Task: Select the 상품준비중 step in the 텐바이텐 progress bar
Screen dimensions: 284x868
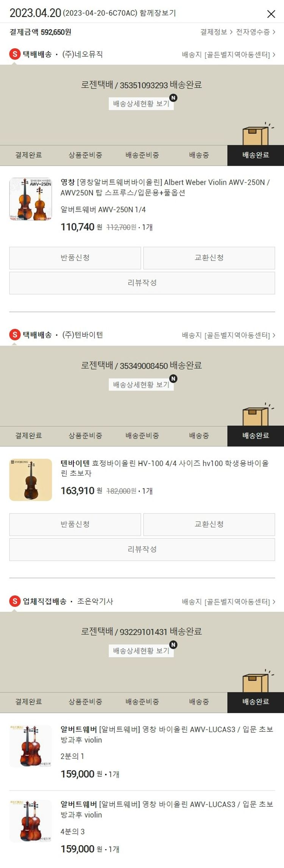Action: [x=85, y=436]
